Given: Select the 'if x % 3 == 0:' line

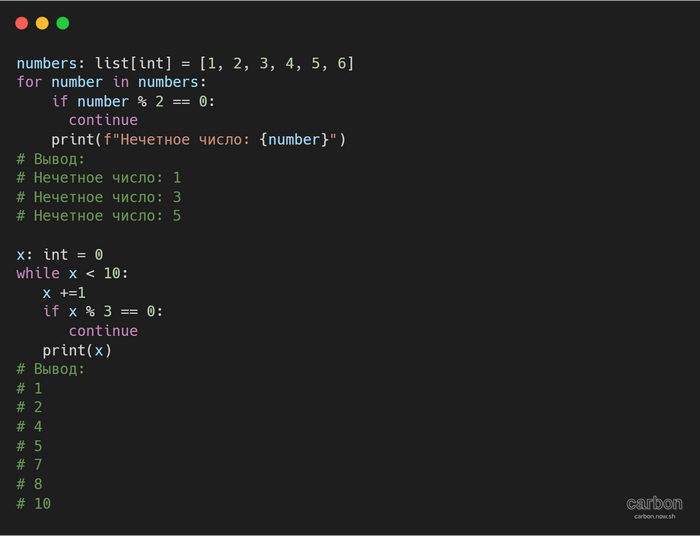Looking at the screenshot, I should (x=102, y=311).
